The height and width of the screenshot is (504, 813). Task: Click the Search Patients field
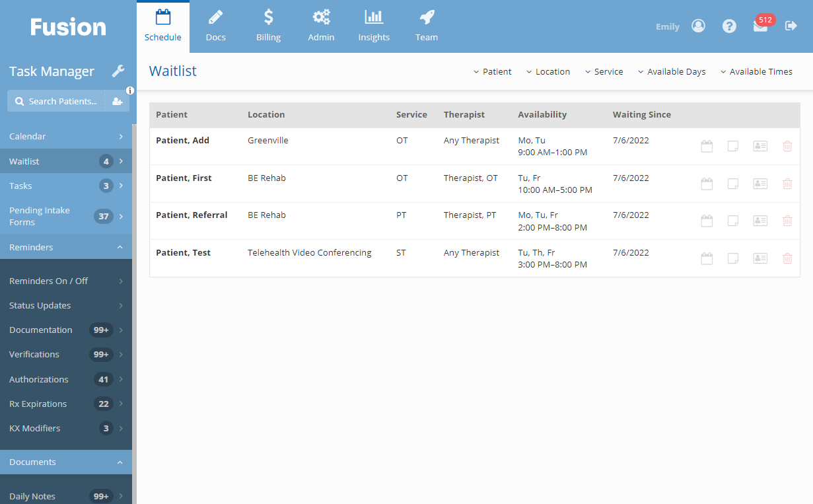click(56, 101)
